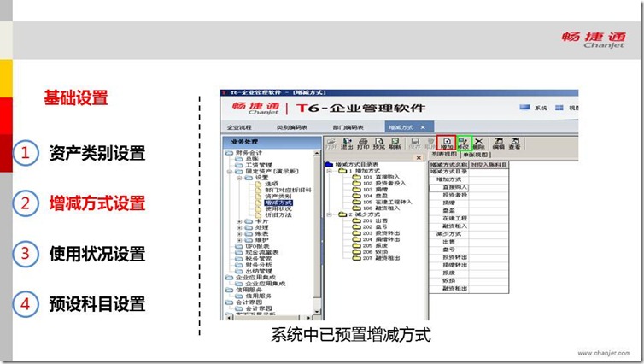Image resolution: width=644 pixels, height=364 pixels.
Task: Click the 刷新 (refresh) toolbar icon
Action: [395, 144]
